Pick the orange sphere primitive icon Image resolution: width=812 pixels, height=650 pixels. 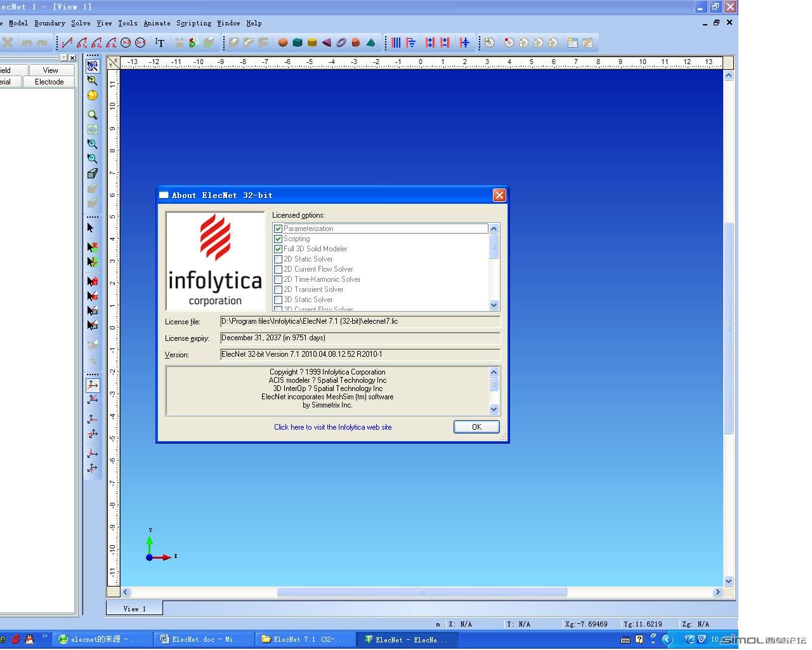pos(283,43)
